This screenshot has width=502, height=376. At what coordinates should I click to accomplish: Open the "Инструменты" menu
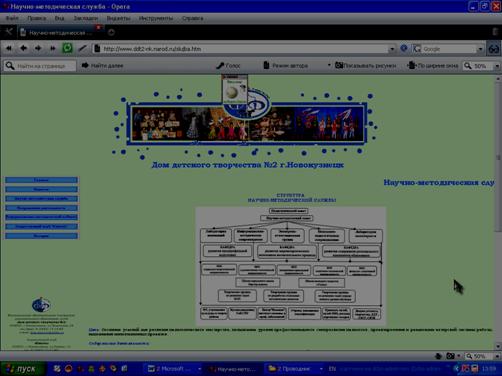tap(156, 18)
